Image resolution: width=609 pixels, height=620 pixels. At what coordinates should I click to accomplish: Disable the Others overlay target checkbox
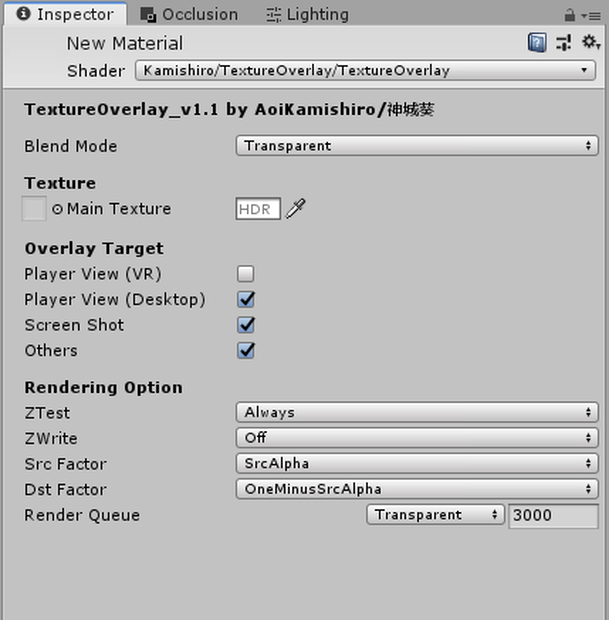[x=246, y=350]
